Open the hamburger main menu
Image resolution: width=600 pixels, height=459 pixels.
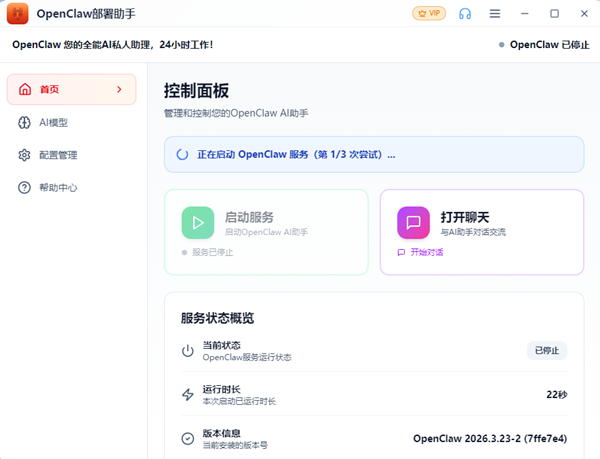495,14
